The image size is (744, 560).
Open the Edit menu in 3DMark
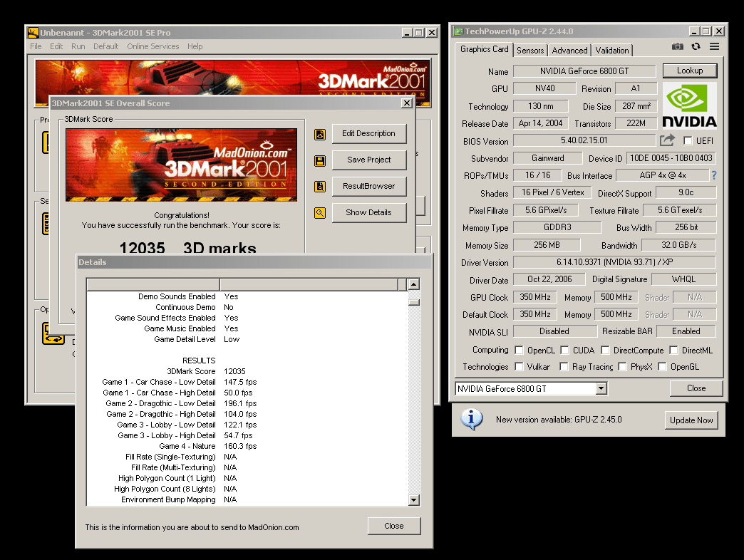tap(56, 46)
